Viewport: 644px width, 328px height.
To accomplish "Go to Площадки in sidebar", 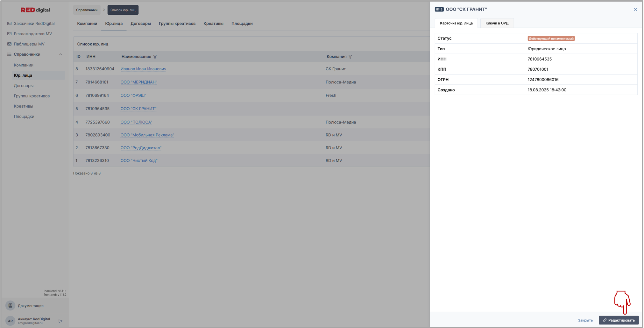I will (x=24, y=117).
